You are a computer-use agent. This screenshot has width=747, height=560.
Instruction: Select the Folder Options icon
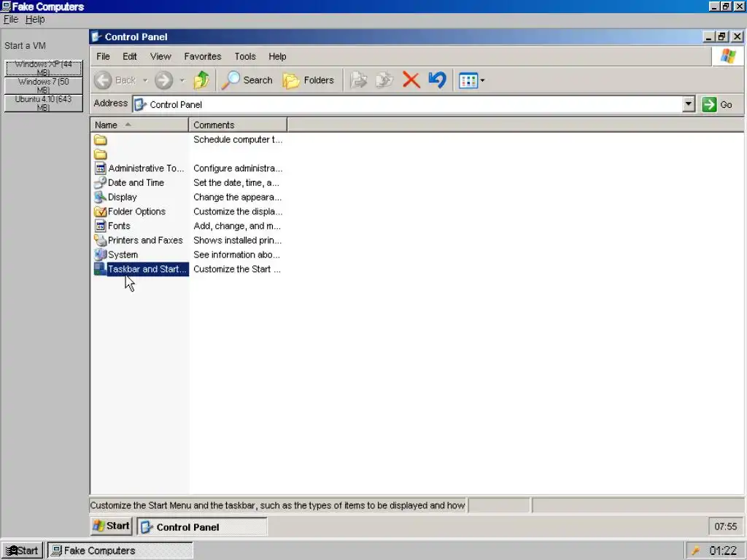pos(100,211)
